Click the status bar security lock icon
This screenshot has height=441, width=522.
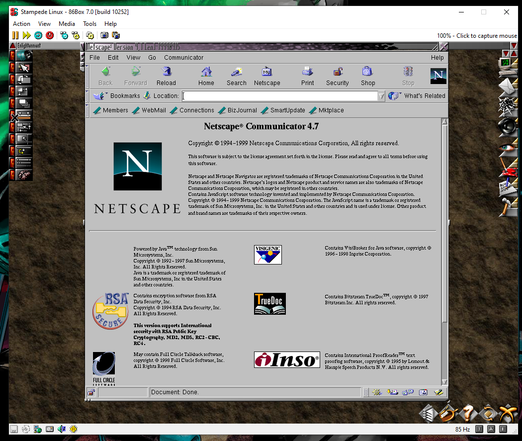click(91, 392)
